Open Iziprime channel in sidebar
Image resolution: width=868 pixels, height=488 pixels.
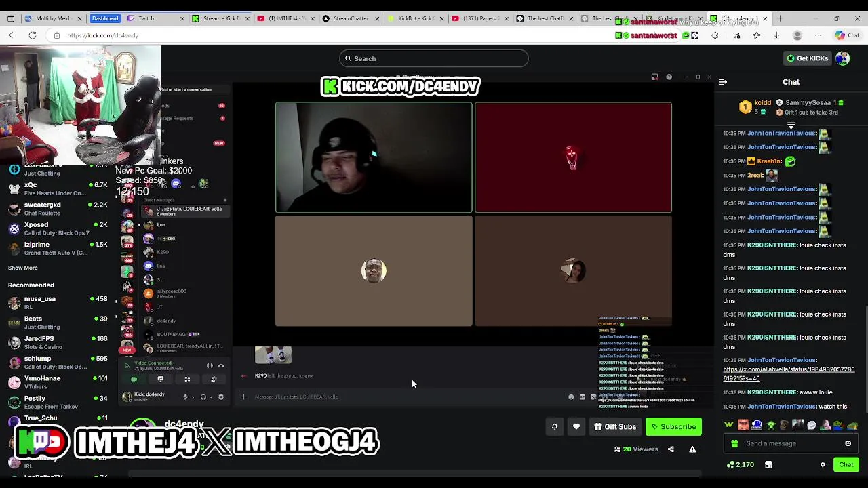[x=58, y=248]
